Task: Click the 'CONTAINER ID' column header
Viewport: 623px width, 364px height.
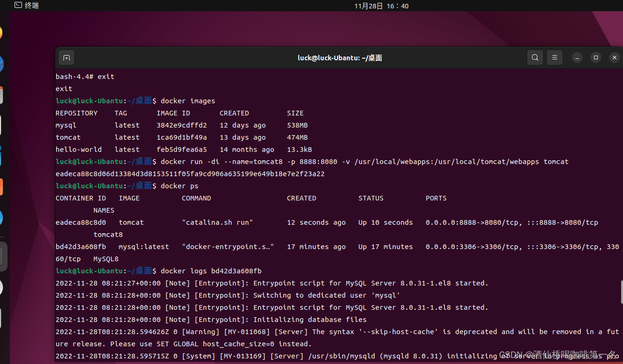Action: point(81,198)
